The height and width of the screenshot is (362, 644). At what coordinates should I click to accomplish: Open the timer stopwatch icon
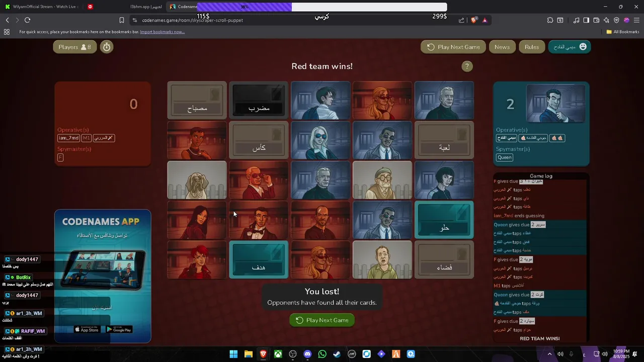point(107,47)
